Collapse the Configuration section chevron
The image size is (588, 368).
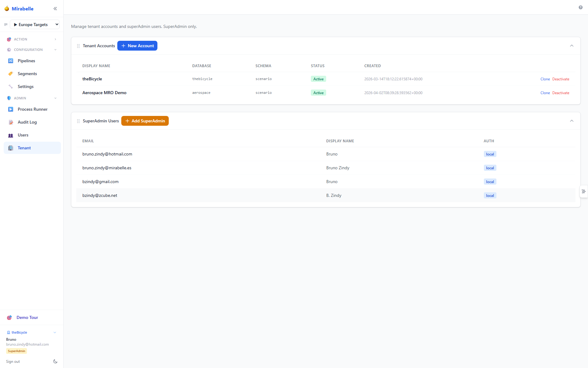55,50
